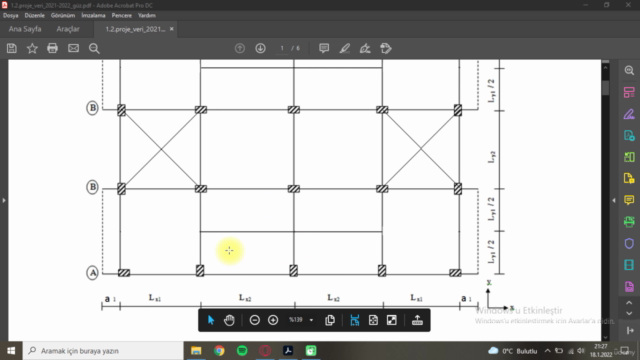Open Chrome from the taskbar

[x=219, y=351]
